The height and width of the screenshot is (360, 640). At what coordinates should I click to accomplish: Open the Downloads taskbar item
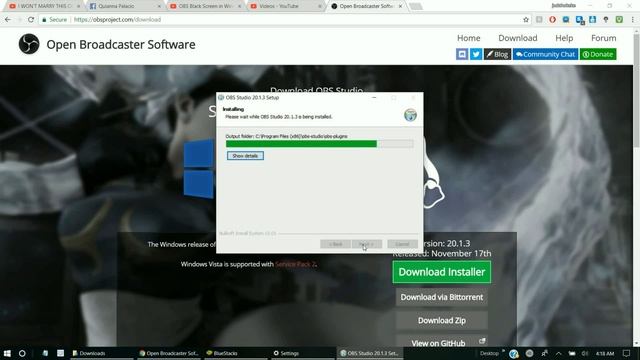(x=102, y=353)
